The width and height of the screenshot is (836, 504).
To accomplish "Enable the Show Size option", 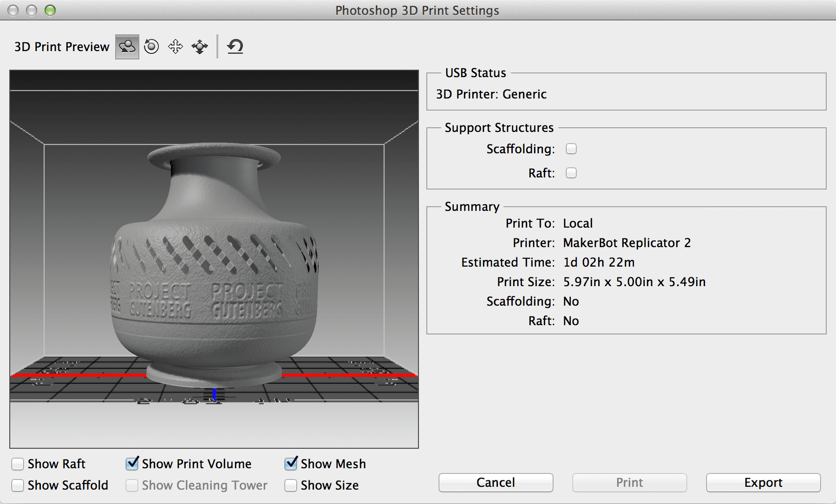I will coord(291,485).
